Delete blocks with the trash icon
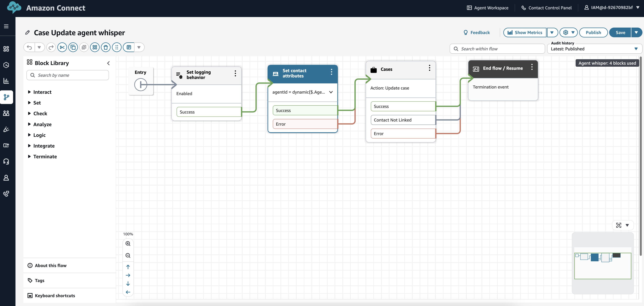Viewport: 644px width, 306px height. point(106,47)
